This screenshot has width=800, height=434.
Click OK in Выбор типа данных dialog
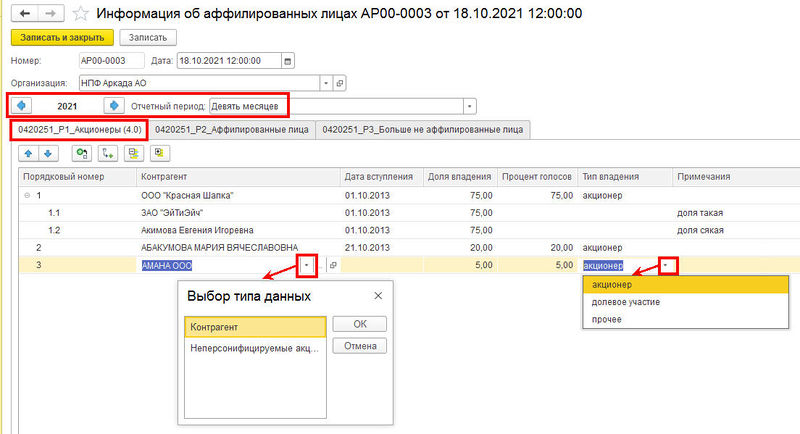click(359, 324)
